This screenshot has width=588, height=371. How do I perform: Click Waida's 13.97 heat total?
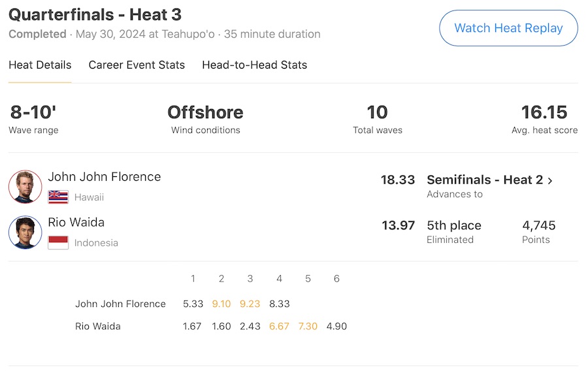point(399,225)
